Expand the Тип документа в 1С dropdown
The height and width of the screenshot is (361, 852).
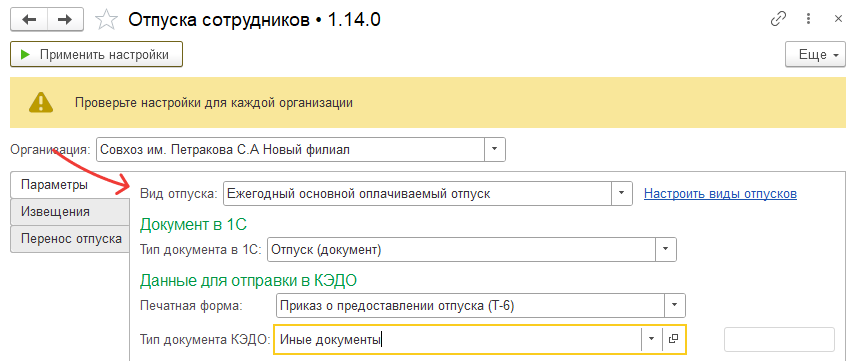[x=666, y=250]
